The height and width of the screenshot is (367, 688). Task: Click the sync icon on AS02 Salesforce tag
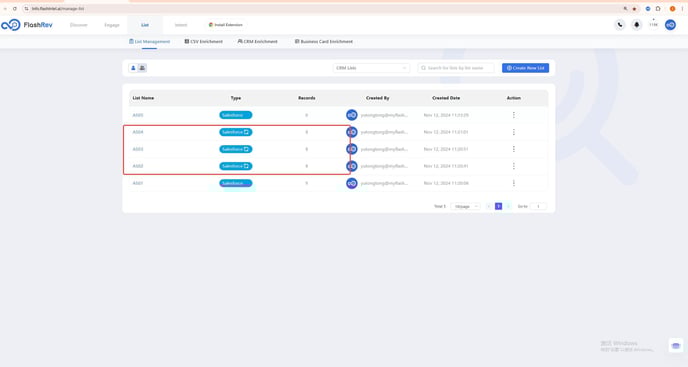pyautogui.click(x=247, y=166)
